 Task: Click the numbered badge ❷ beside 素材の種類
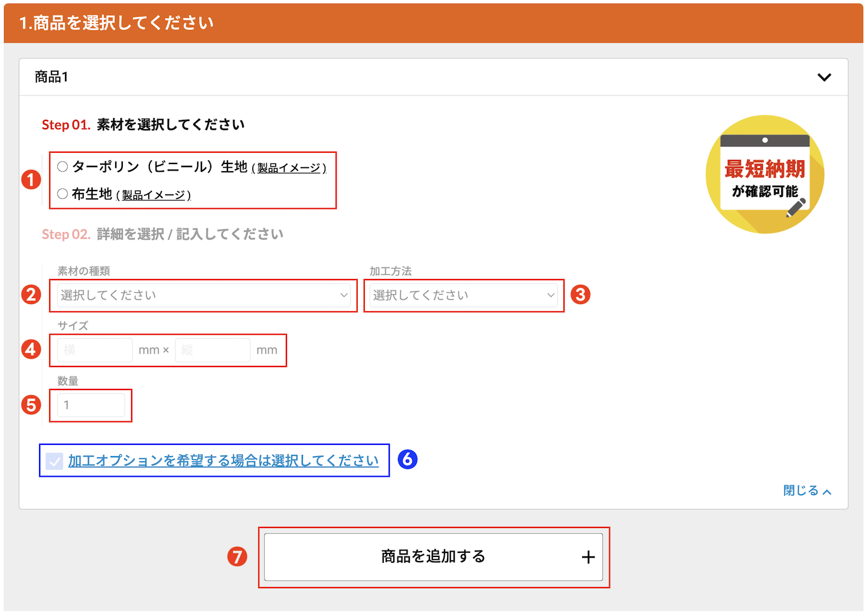click(x=31, y=294)
